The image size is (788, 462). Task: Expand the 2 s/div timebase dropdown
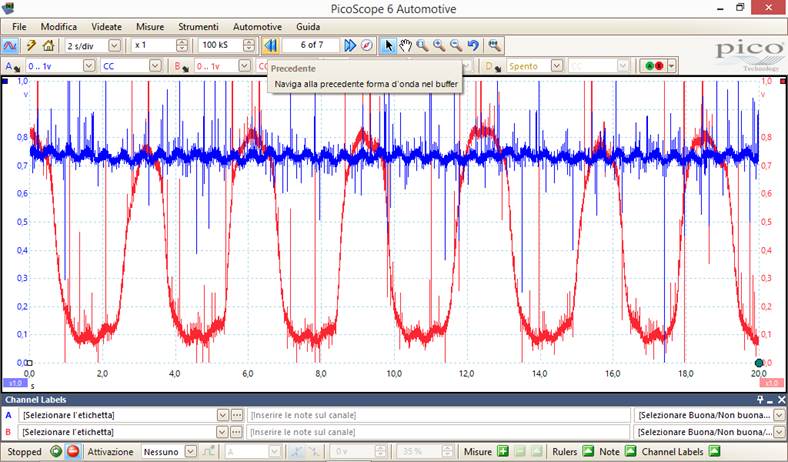(x=115, y=46)
